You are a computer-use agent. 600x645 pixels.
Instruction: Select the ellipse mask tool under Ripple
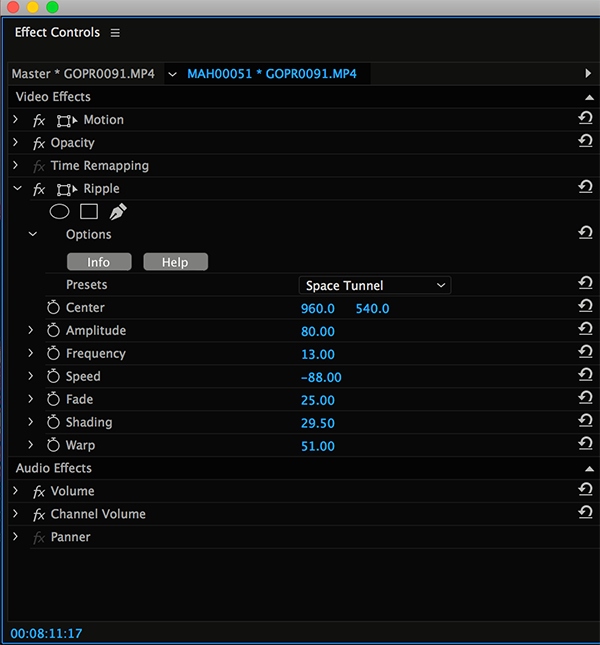[59, 212]
